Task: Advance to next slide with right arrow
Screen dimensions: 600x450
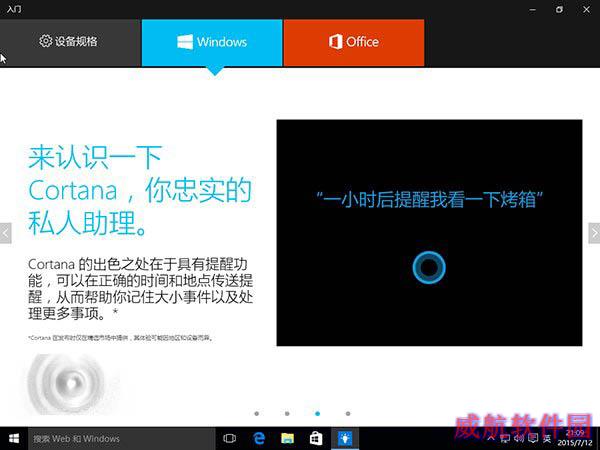Action: tap(594, 233)
